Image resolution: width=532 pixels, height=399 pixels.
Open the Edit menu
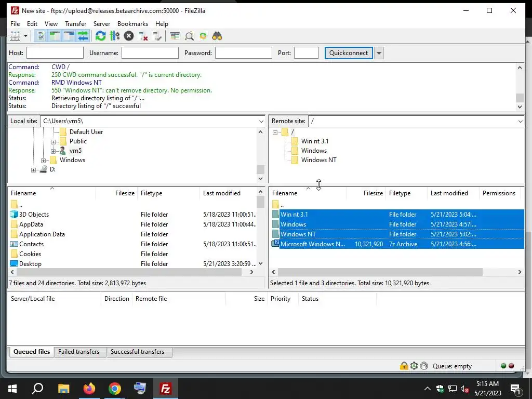click(x=32, y=24)
